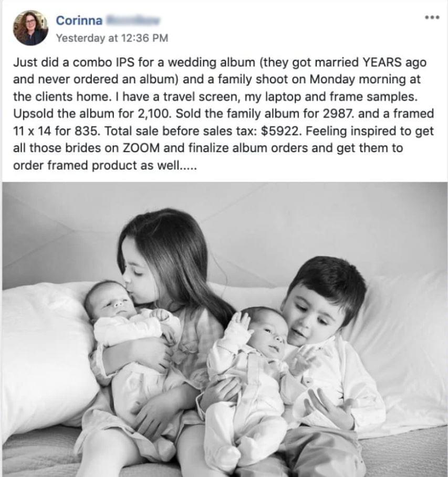Click the last line ending with well.....
Image resolution: width=448 pixels, height=477 pixels.
coord(106,165)
